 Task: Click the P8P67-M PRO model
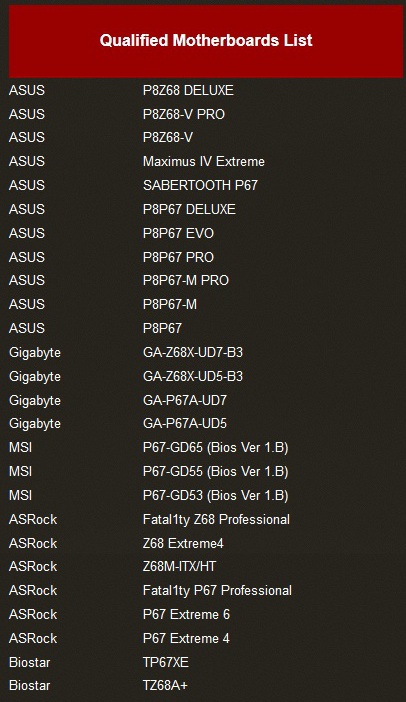tap(186, 280)
